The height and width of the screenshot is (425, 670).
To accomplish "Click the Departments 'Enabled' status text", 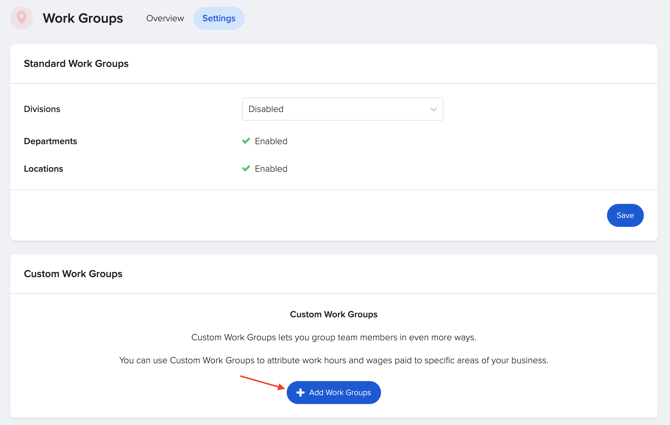I will pyautogui.click(x=271, y=141).
